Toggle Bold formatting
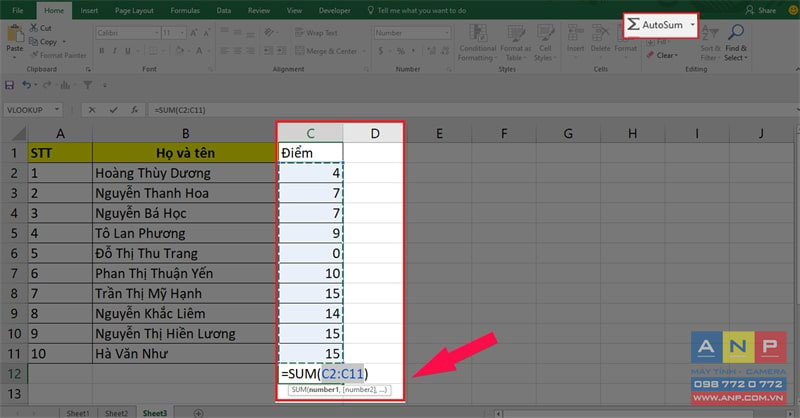This screenshot has width=800, height=418. pos(102,51)
